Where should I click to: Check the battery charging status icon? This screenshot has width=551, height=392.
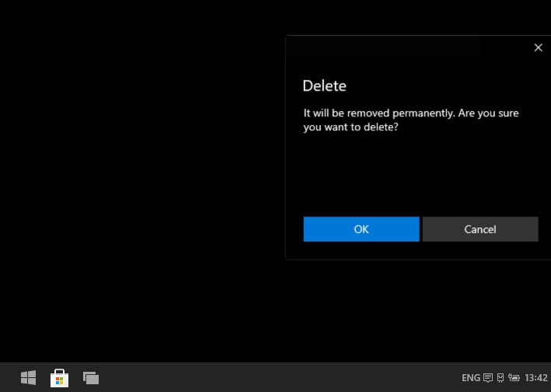point(514,378)
